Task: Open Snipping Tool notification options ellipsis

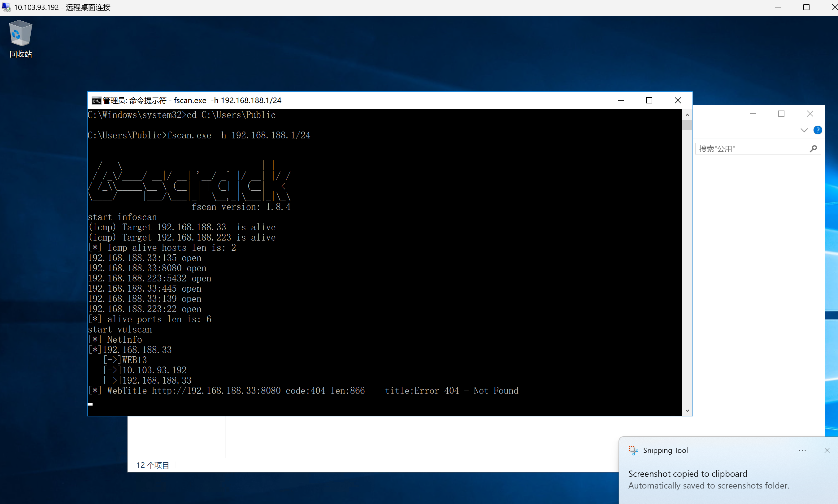Action: click(802, 450)
